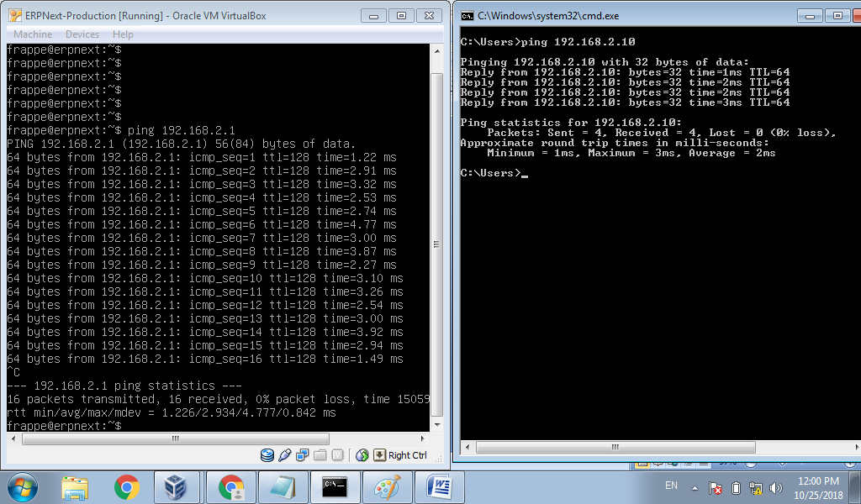861x504 pixels.
Task: Click the cmd reply line with time=3ms
Action: tap(625, 102)
